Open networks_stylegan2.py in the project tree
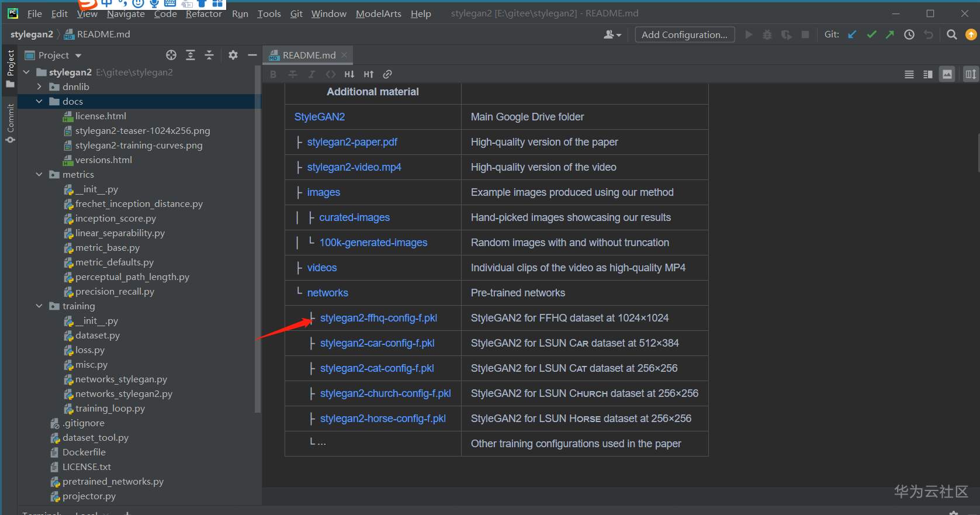This screenshot has width=980, height=515. click(123, 393)
